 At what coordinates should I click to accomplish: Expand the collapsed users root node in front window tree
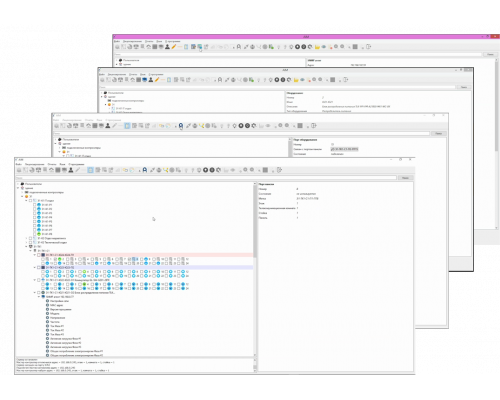click(18, 184)
